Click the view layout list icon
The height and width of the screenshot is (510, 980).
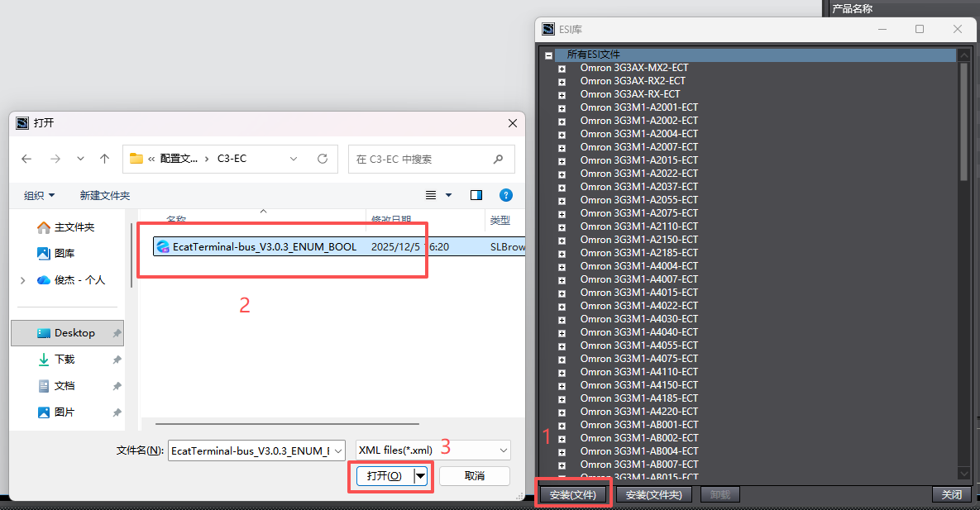(x=431, y=195)
